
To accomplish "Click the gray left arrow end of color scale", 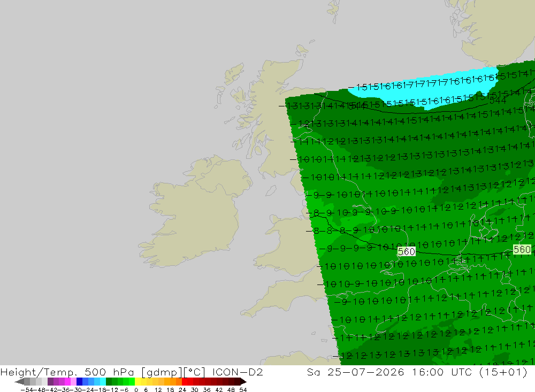I will pyautogui.click(x=19, y=382).
